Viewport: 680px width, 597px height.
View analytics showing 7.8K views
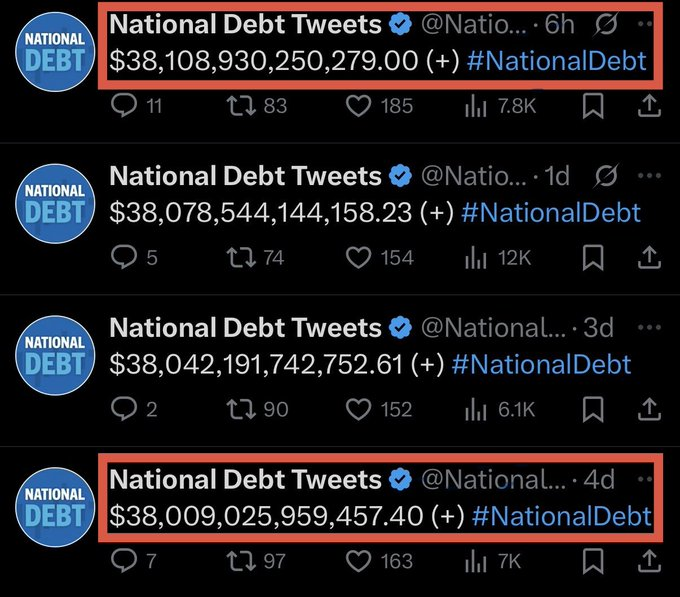[x=475, y=105]
